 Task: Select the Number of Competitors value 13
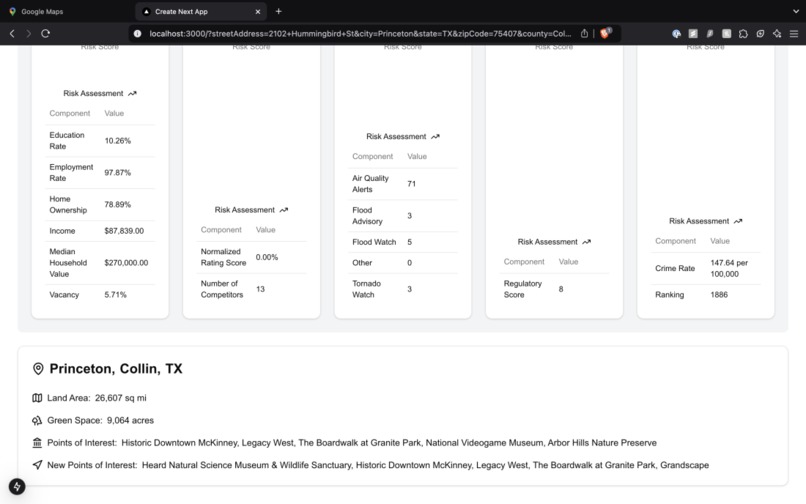click(261, 289)
